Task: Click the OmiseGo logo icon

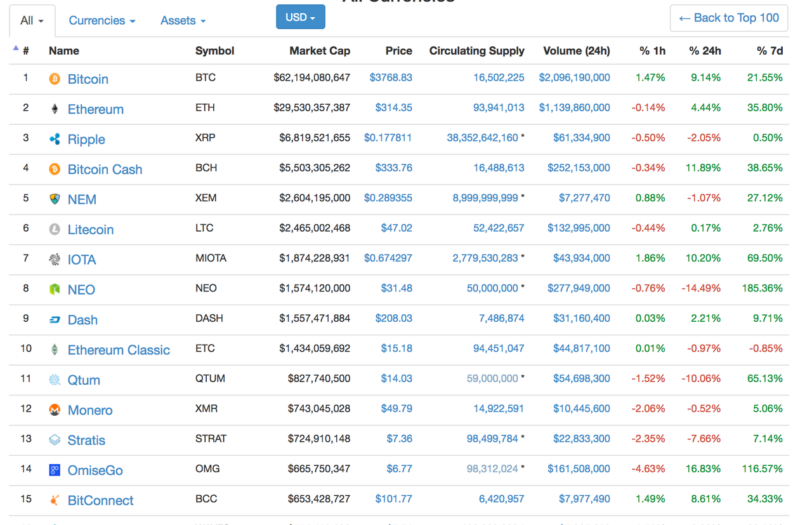Action: tap(55, 470)
